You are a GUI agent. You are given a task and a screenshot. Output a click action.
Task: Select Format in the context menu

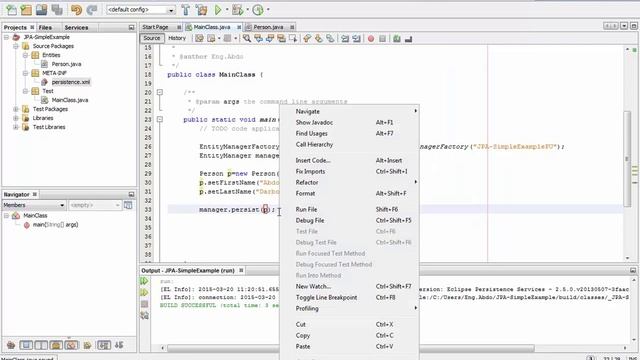[349, 193]
